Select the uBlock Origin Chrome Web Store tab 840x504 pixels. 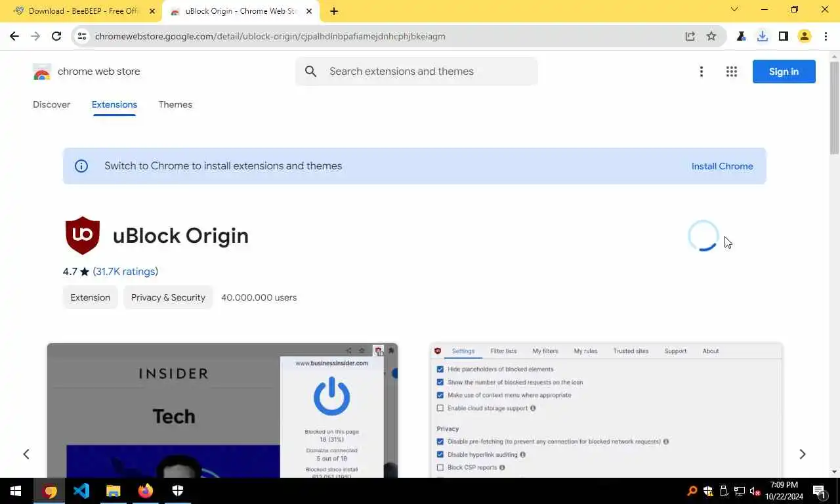coord(240,11)
